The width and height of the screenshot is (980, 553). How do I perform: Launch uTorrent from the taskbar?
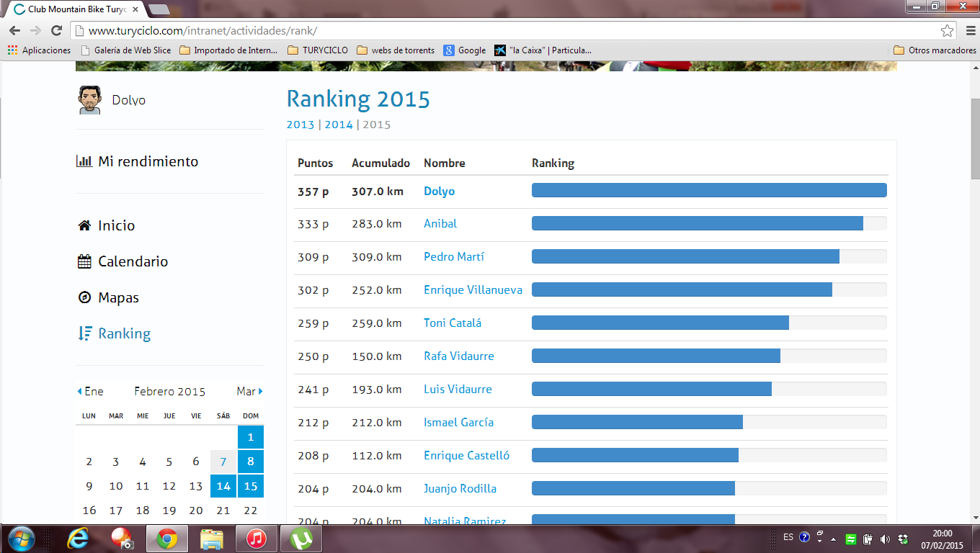(300, 538)
